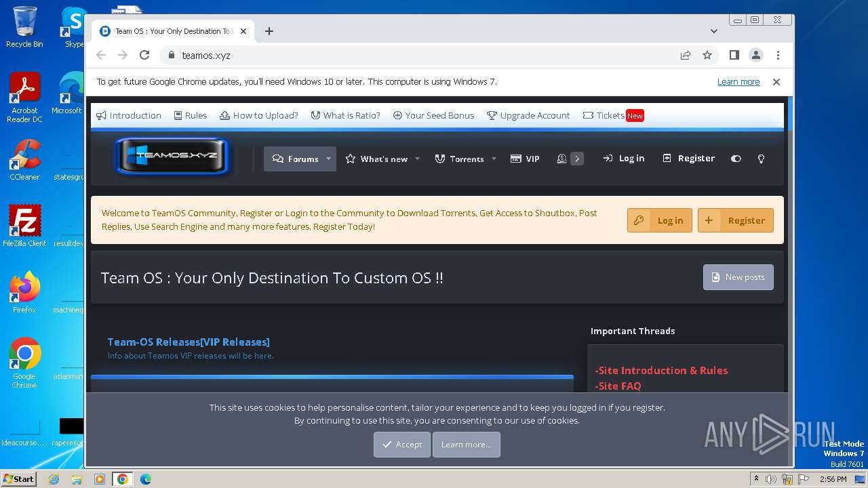Open the Introduction link

[x=129, y=115]
